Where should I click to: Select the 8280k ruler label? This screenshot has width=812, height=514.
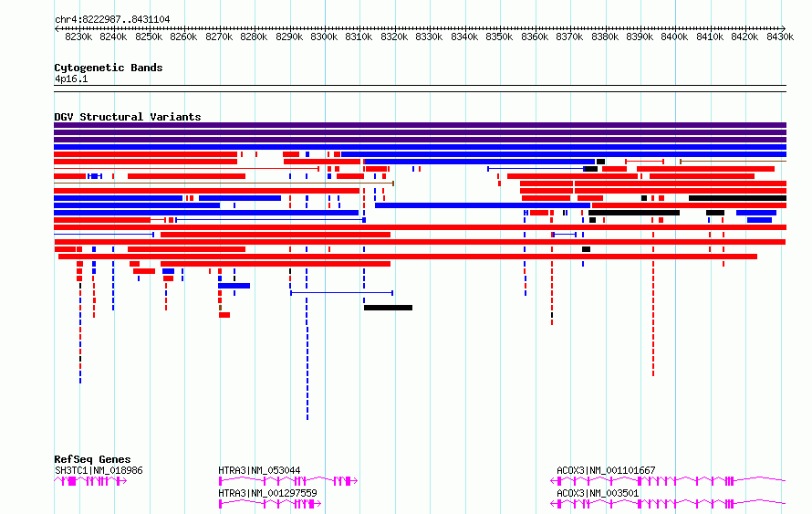(254, 37)
